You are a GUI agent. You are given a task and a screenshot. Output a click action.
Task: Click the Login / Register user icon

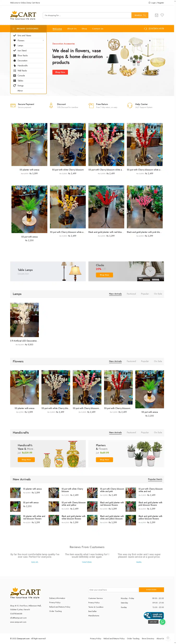click(149, 3)
